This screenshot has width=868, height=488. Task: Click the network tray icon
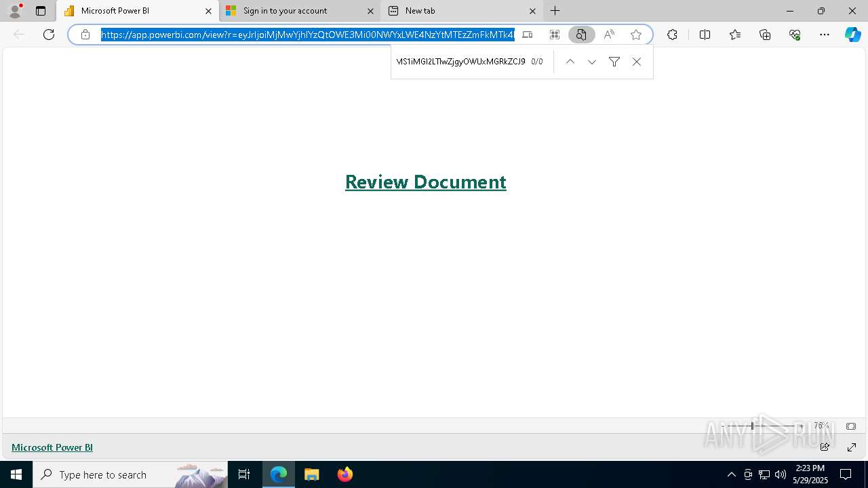pos(764,474)
